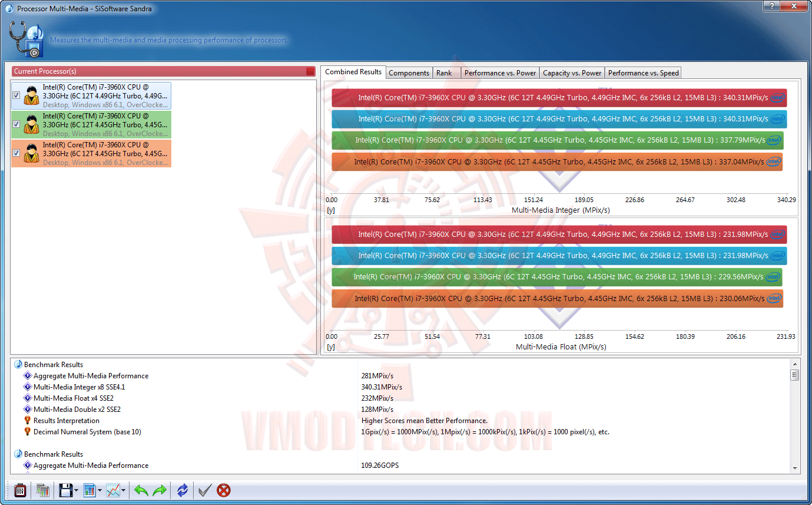The height and width of the screenshot is (505, 812).
Task: Click Intel logo on the 230.06MPix/s bar
Action: pos(774,299)
